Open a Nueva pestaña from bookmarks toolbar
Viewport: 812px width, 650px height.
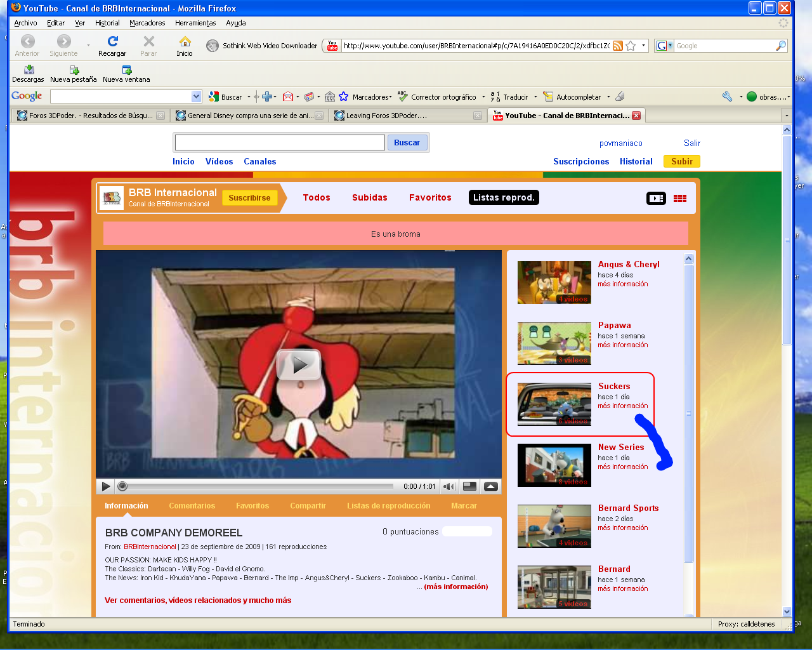[x=74, y=74]
